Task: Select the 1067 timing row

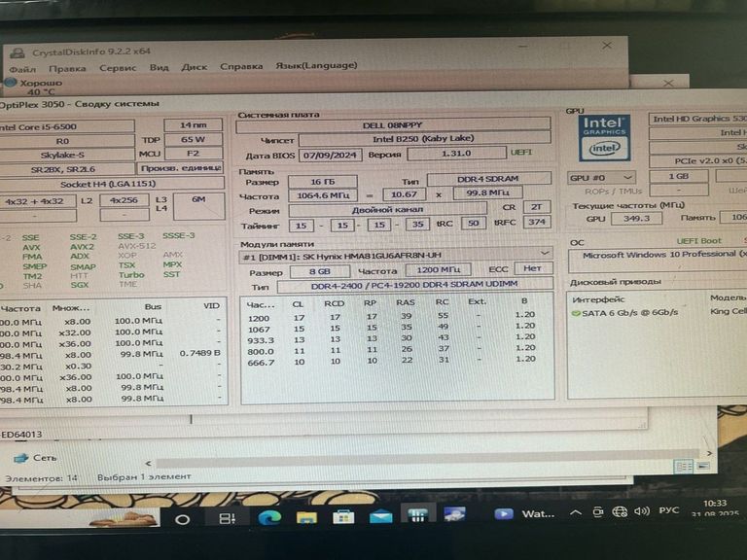Action: pos(391,328)
